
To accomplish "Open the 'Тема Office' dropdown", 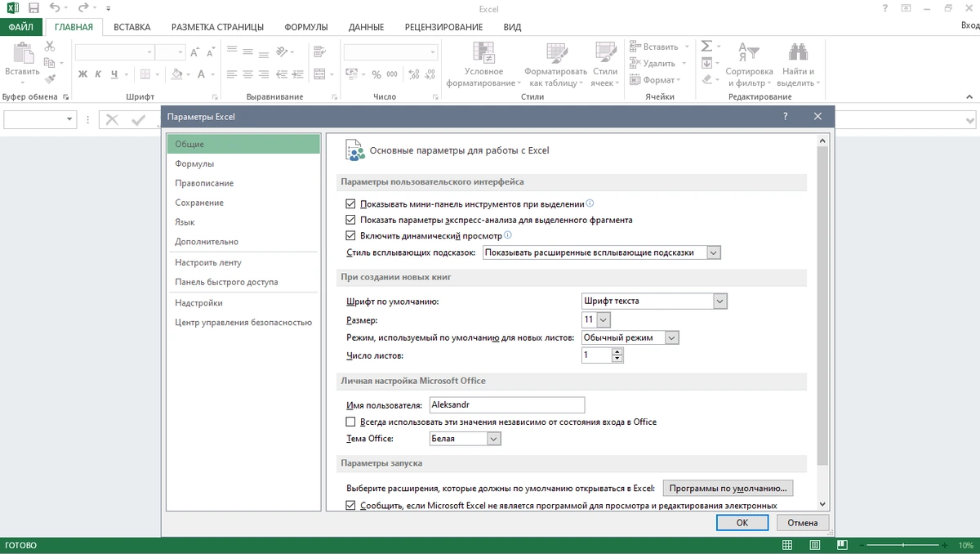I will [x=493, y=439].
